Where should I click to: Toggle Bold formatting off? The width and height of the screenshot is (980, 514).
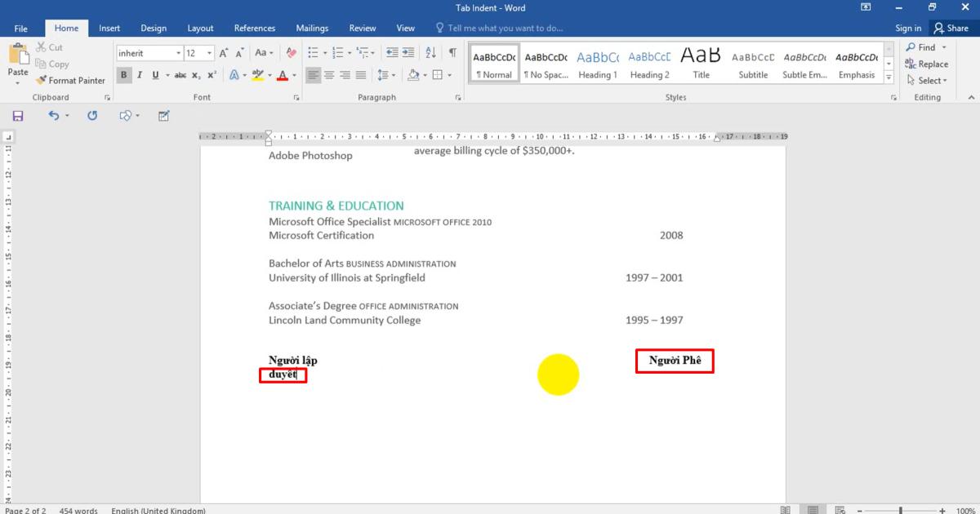point(124,75)
